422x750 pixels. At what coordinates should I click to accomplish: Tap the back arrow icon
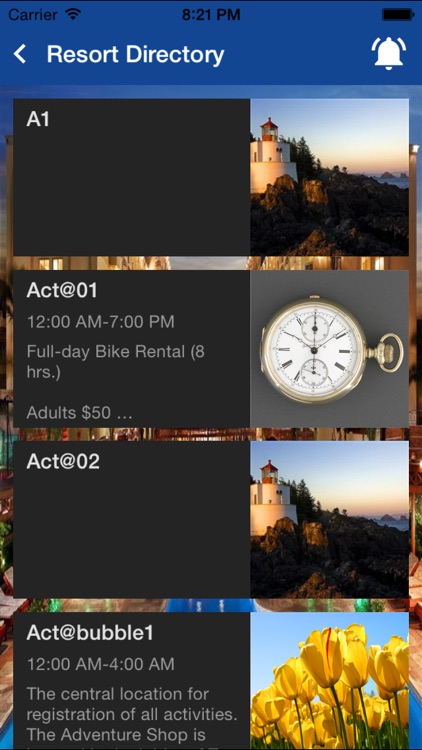pyautogui.click(x=20, y=55)
